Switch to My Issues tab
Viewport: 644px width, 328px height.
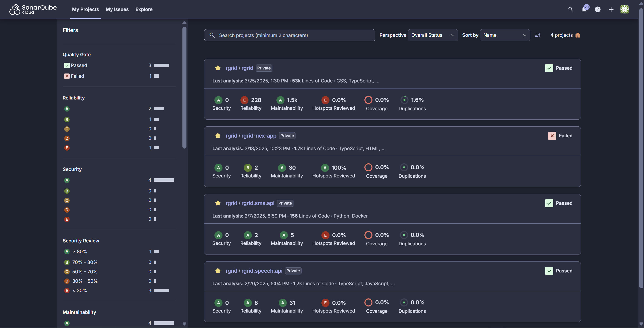point(117,9)
